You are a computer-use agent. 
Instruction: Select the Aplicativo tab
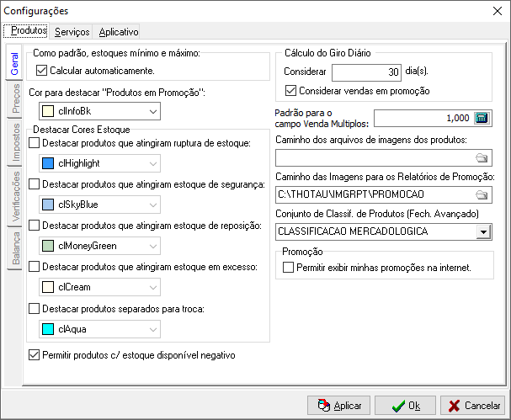(119, 31)
